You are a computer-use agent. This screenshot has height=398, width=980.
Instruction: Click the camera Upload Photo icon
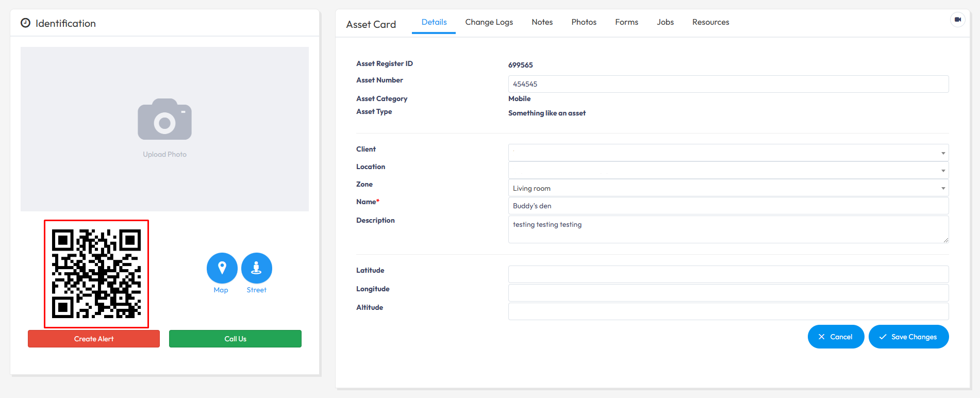pyautogui.click(x=164, y=119)
